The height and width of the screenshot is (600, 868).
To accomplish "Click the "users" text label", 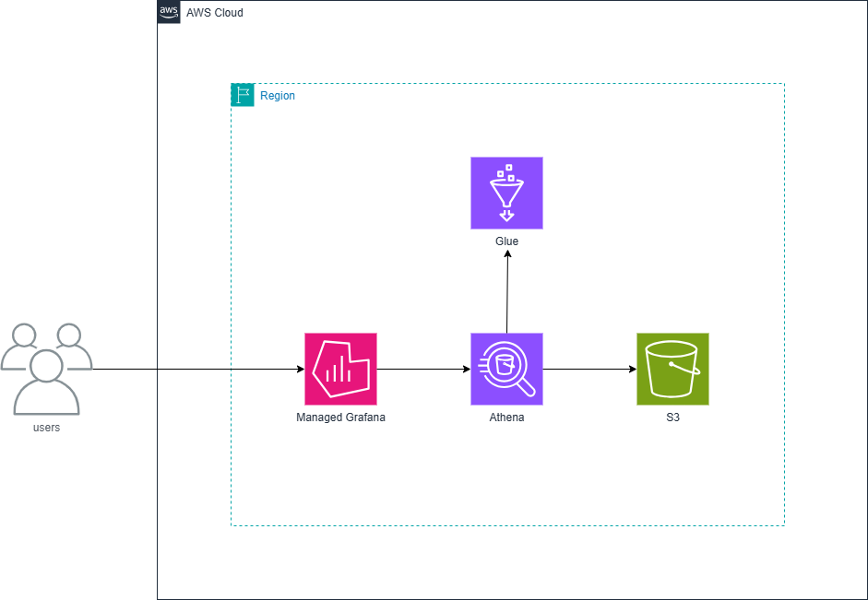I will (x=46, y=428).
